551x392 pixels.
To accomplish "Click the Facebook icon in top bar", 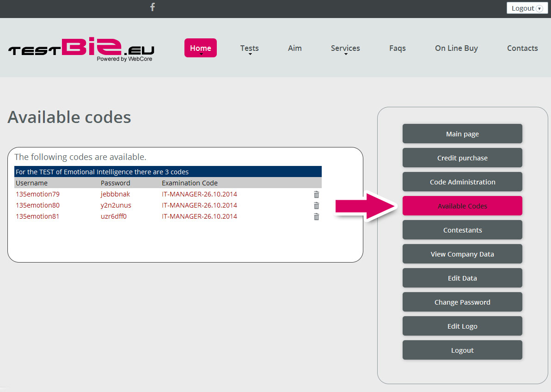I will coord(153,7).
